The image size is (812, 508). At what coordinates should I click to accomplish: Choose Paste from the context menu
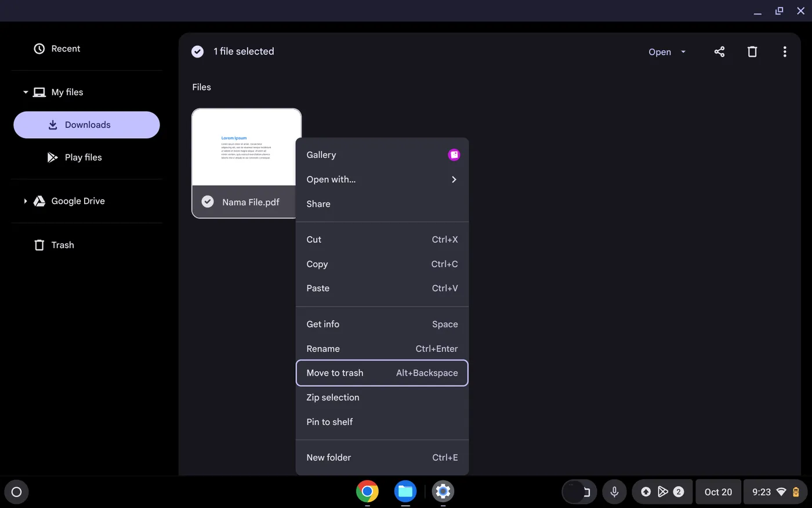382,288
